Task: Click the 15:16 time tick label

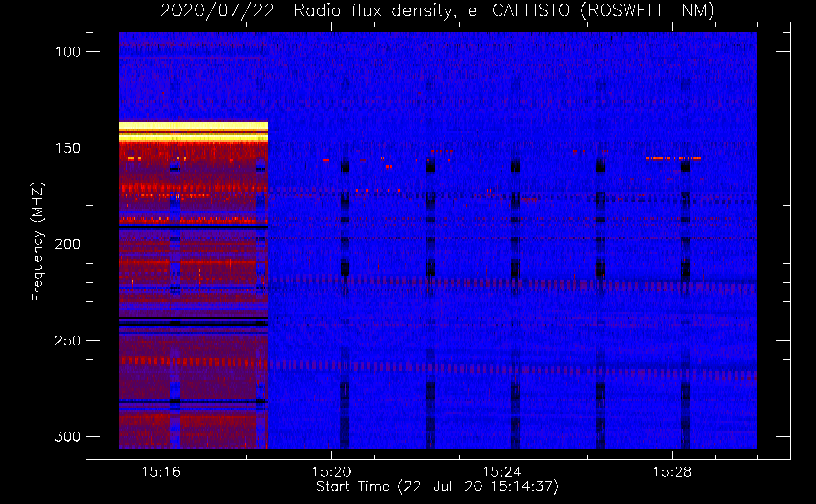Action: (161, 472)
